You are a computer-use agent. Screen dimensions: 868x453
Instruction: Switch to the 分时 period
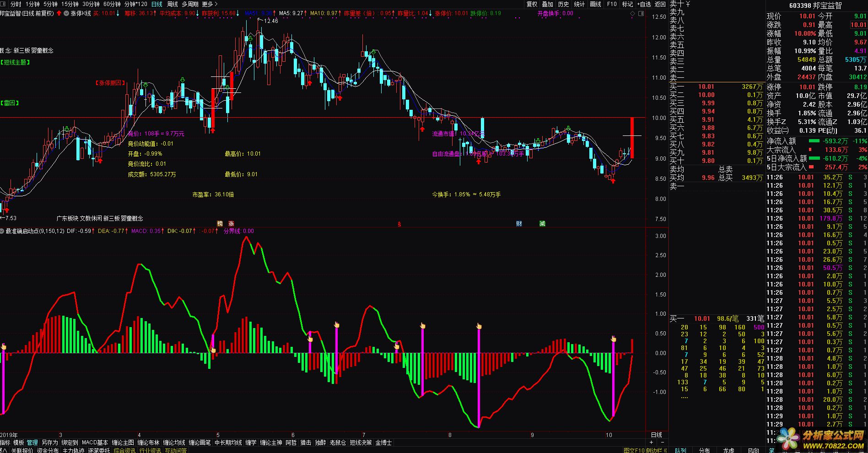coord(16,4)
